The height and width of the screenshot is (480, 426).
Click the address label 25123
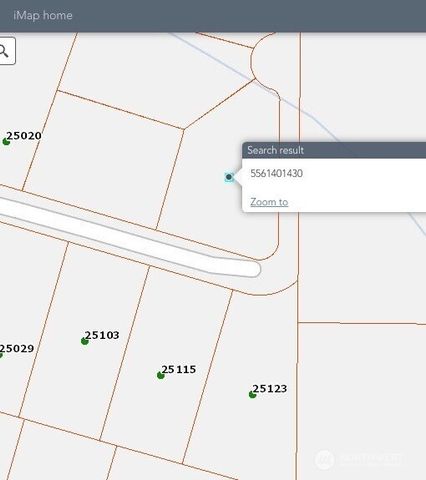[270, 389]
